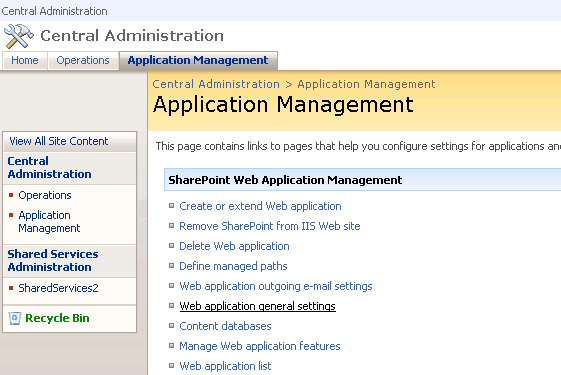Open Define managed paths
The width and height of the screenshot is (561, 375).
(x=233, y=266)
